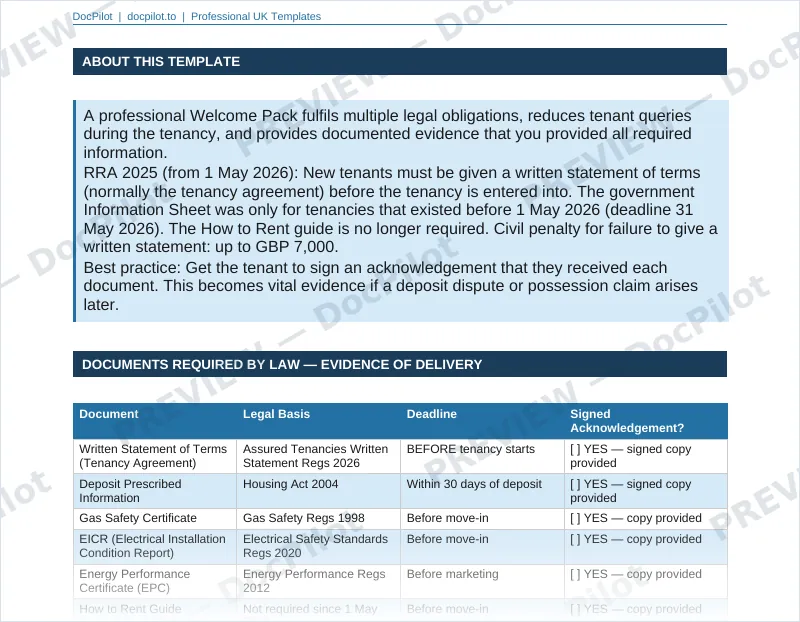This screenshot has height=622, width=800.
Task: Select Assured Tenancies Written Statement Regs 2026 cell
Action: (x=318, y=456)
